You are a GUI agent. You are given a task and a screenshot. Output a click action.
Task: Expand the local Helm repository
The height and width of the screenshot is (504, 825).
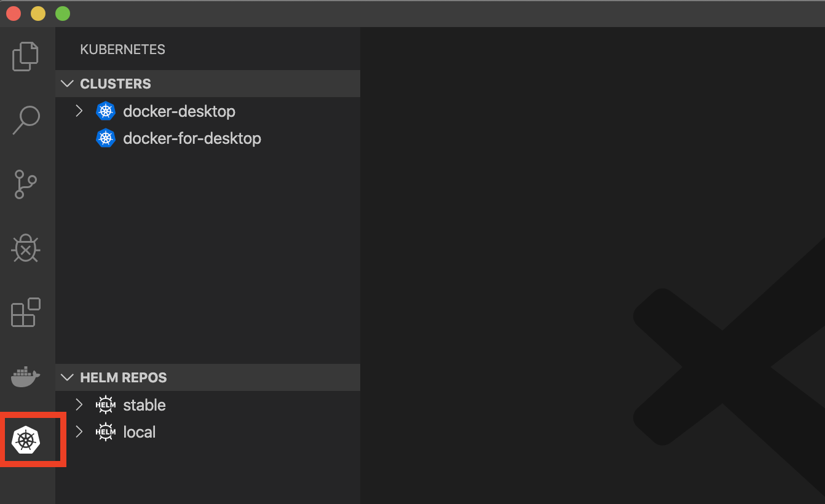(79, 431)
